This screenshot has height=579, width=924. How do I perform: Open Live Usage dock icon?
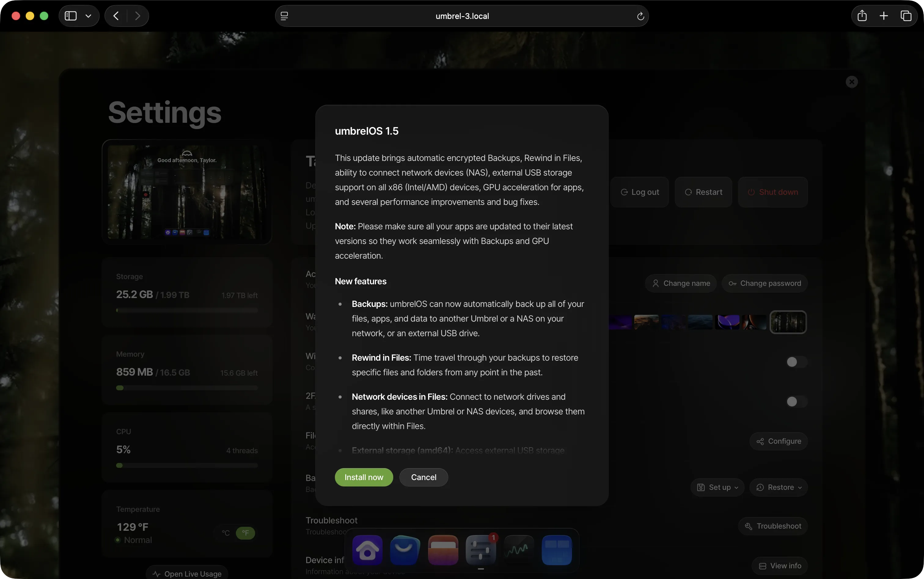pyautogui.click(x=519, y=550)
